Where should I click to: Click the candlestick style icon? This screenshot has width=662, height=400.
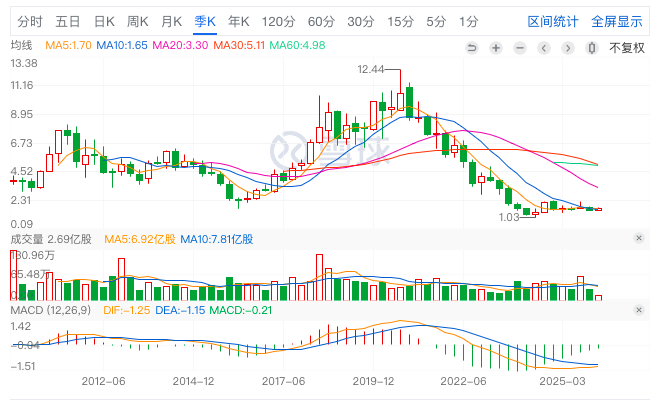[592, 45]
